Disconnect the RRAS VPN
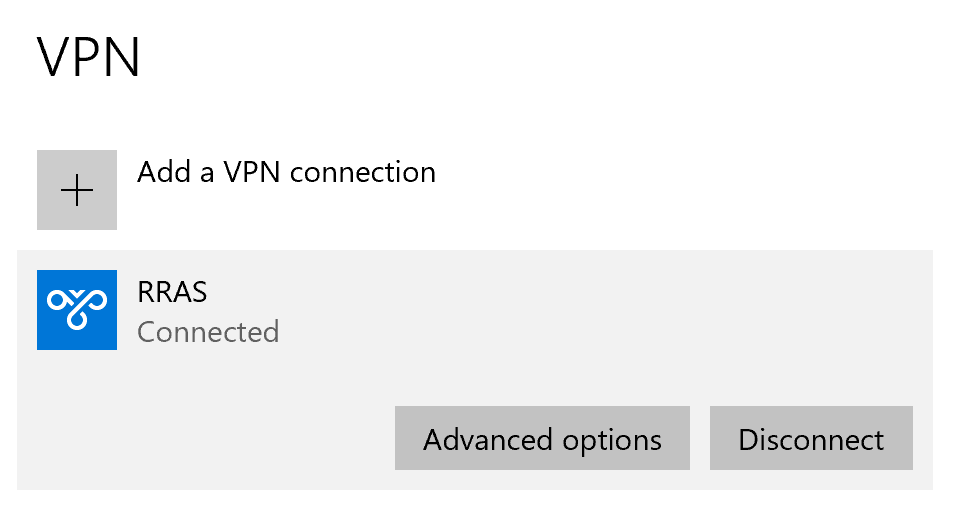Image resolution: width=962 pixels, height=523 pixels. point(811,438)
